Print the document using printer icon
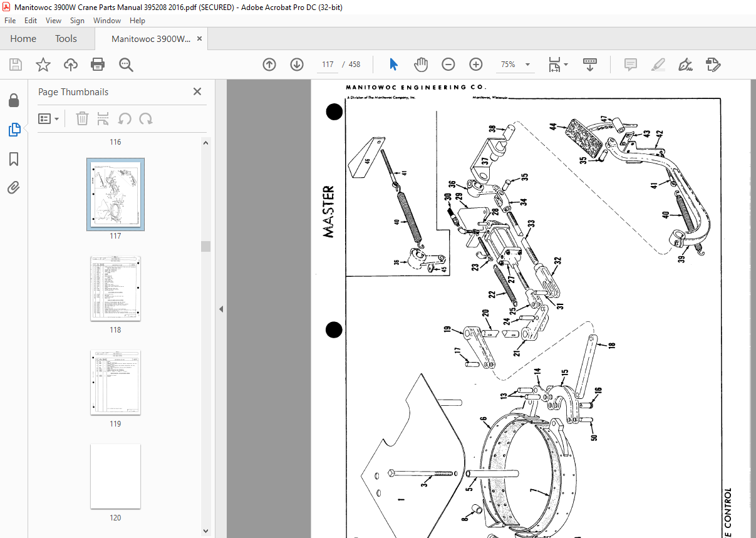Image resolution: width=756 pixels, height=538 pixels. (x=98, y=65)
